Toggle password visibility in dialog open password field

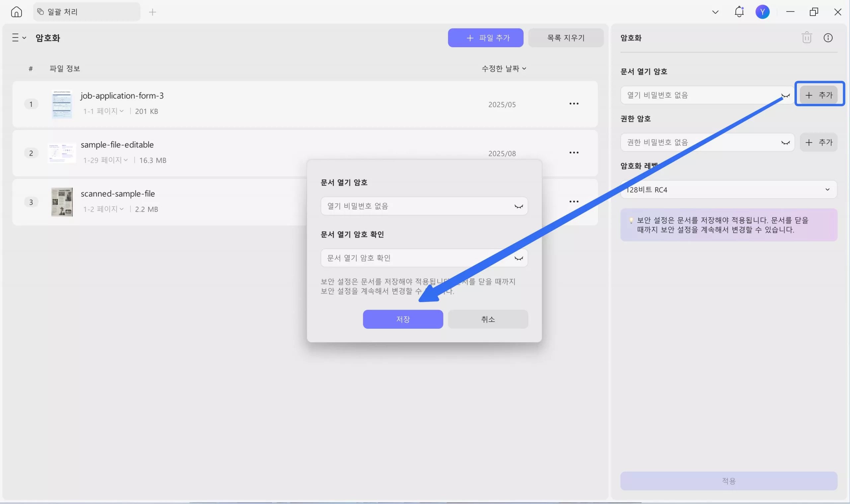coord(518,206)
